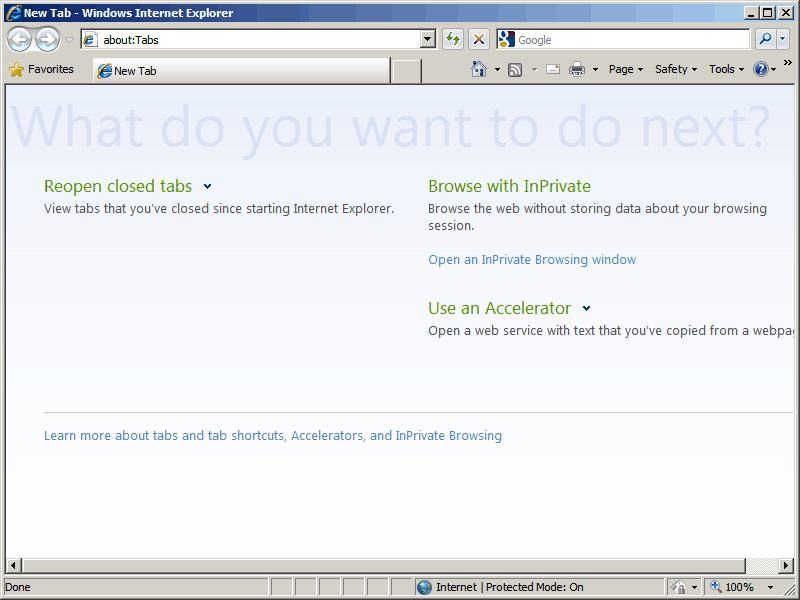Image resolution: width=800 pixels, height=600 pixels.
Task: Click the Reopen closed tabs heading
Action: coord(118,186)
